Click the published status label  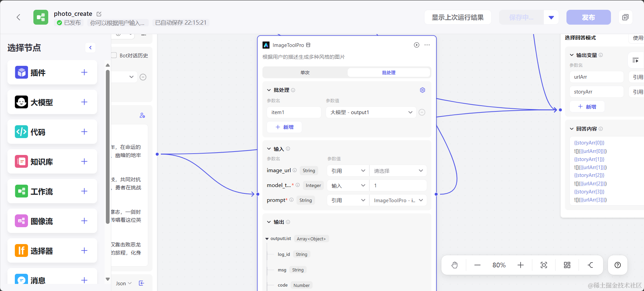coord(69,23)
